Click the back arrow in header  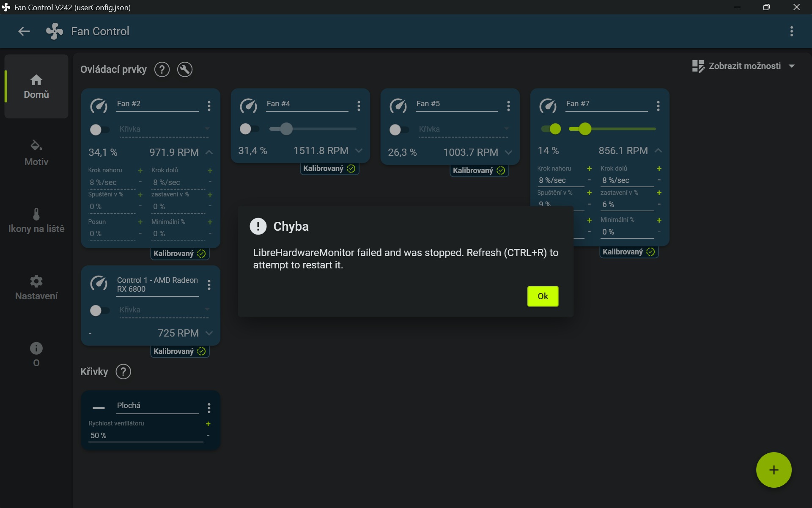tap(24, 31)
